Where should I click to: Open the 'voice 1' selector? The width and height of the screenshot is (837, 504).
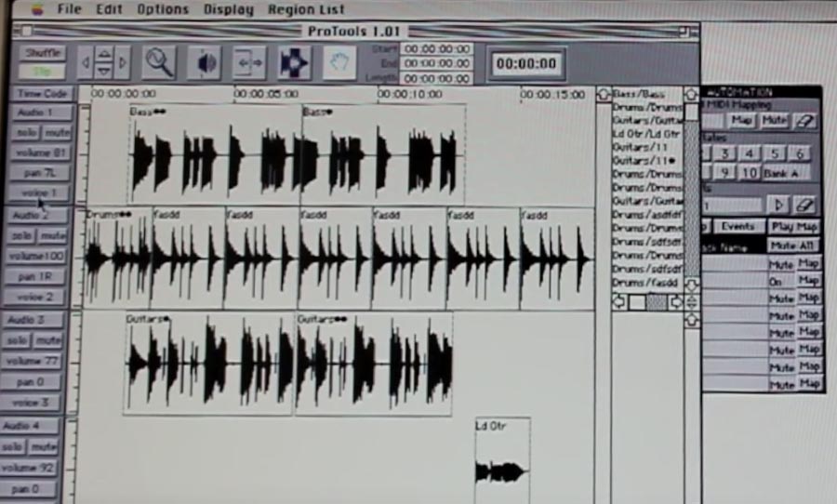click(38, 192)
